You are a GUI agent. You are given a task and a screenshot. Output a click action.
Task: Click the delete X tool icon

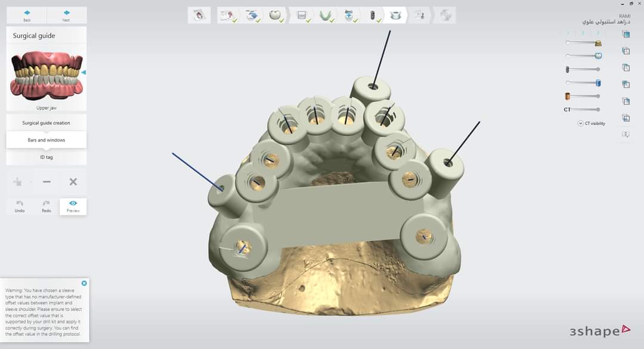pos(73,181)
